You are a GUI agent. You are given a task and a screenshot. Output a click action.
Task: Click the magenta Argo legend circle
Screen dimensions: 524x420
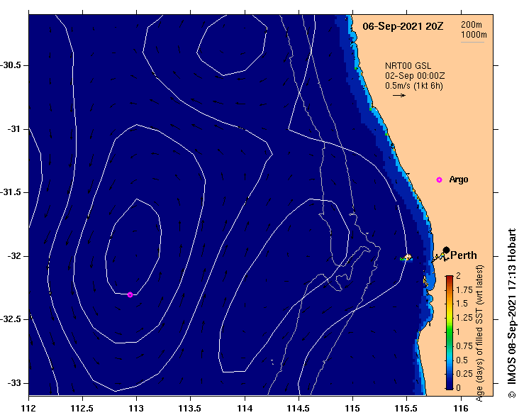[x=439, y=180]
